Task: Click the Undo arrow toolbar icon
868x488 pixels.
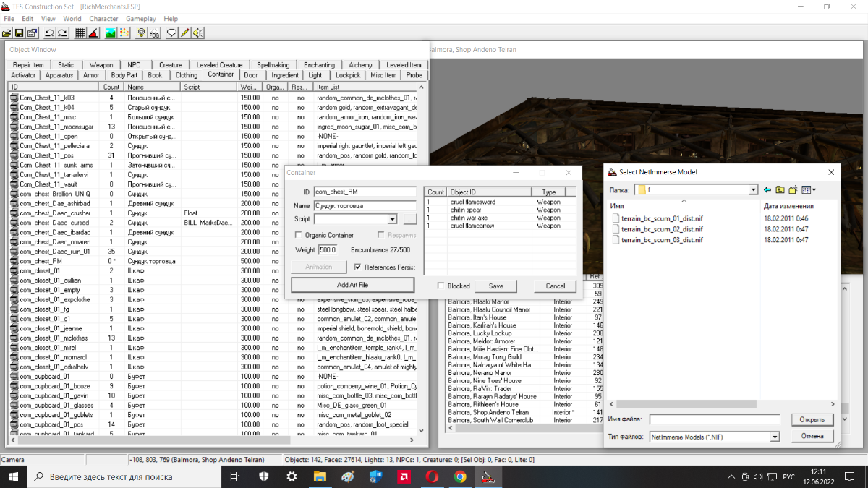Action: pyautogui.click(x=49, y=33)
